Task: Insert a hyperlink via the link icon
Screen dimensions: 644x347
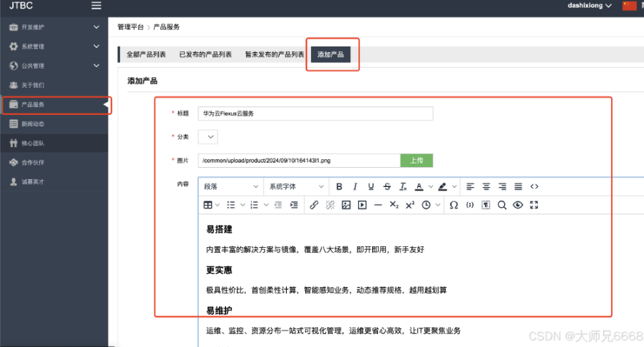Action: click(x=314, y=205)
